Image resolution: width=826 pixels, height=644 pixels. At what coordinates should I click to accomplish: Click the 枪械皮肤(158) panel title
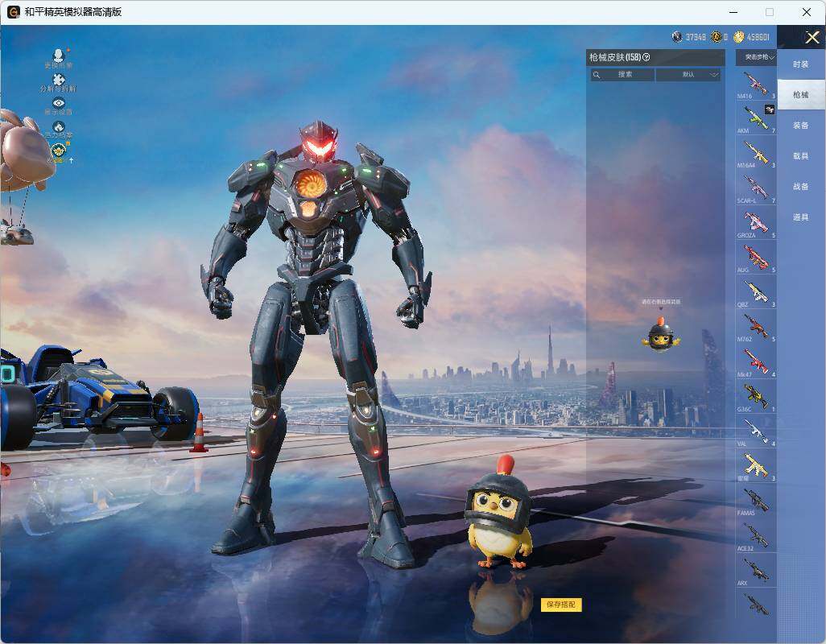point(615,57)
